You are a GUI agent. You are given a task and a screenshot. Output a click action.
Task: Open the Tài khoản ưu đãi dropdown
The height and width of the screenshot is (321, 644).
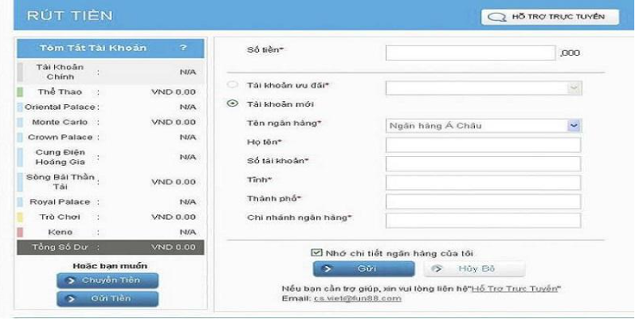click(x=484, y=88)
